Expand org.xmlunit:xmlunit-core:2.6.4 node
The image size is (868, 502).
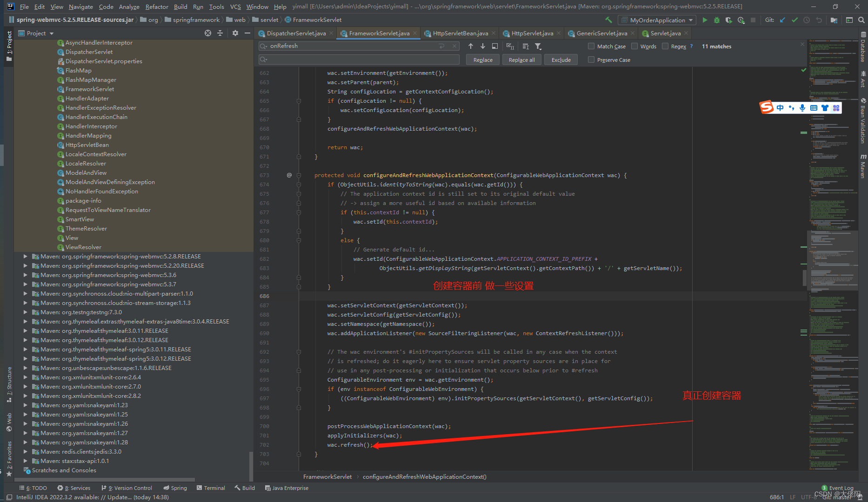point(25,377)
